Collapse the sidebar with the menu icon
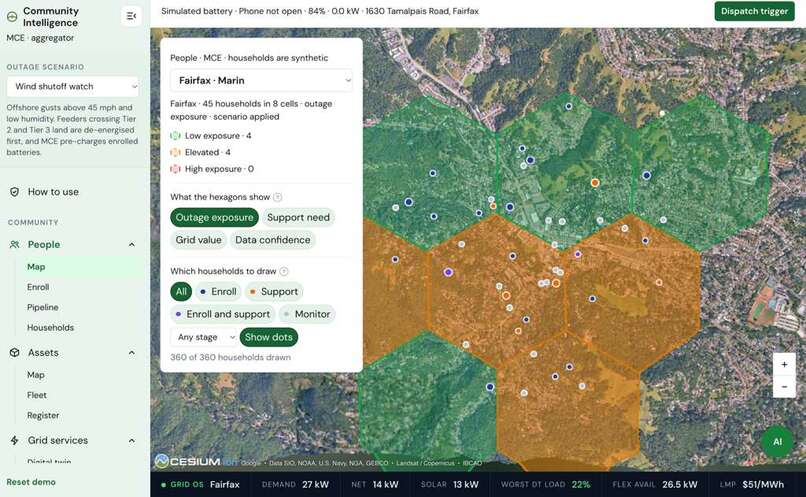This screenshot has height=497, width=806. 131,16
